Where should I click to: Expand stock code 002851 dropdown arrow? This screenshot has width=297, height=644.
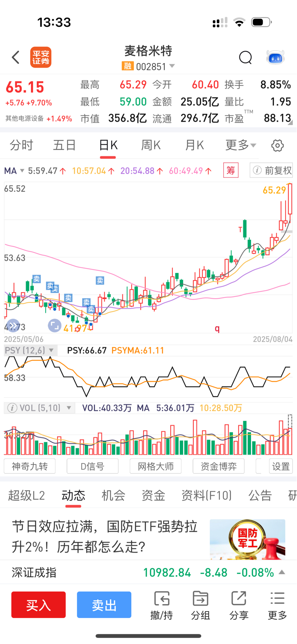click(x=172, y=66)
